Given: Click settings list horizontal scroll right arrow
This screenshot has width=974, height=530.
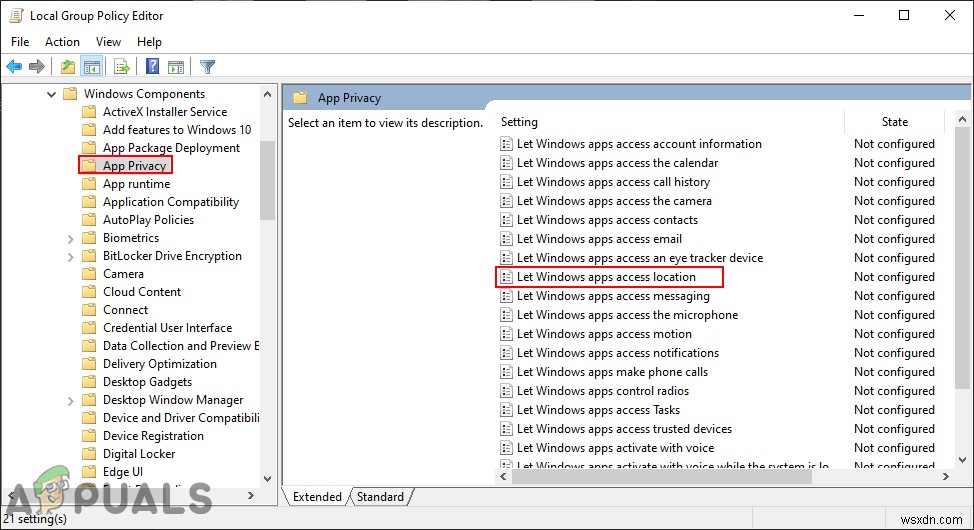Looking at the screenshot, I should point(945,477).
